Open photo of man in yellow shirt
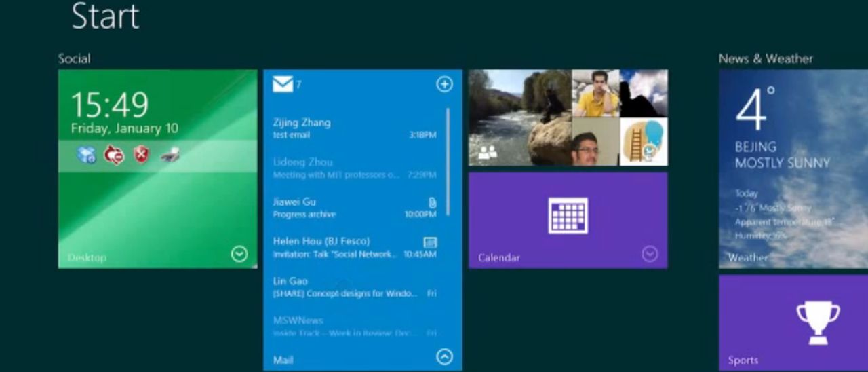 595,93
